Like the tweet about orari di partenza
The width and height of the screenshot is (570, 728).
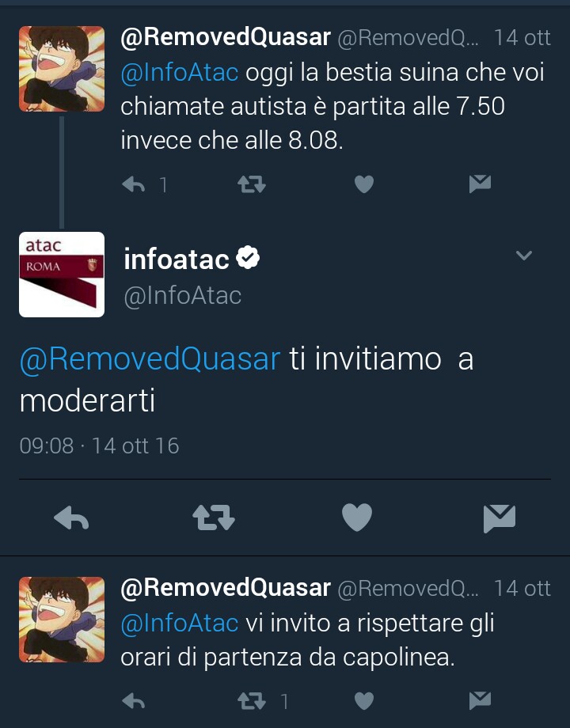pos(363,701)
